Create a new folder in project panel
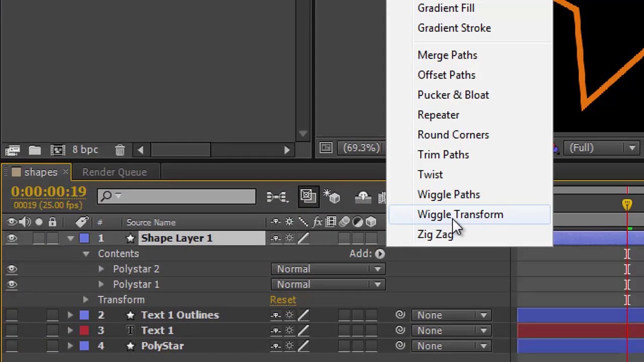 click(35, 150)
